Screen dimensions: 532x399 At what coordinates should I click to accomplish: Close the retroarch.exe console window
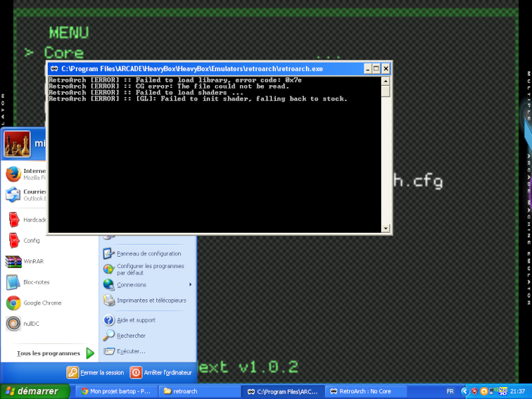[386, 69]
